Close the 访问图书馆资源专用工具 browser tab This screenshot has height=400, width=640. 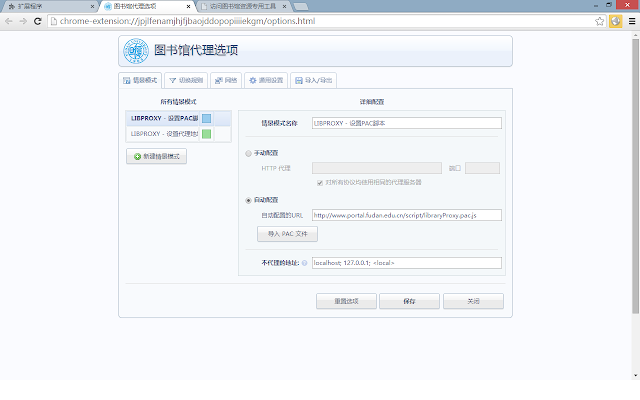point(284,7)
